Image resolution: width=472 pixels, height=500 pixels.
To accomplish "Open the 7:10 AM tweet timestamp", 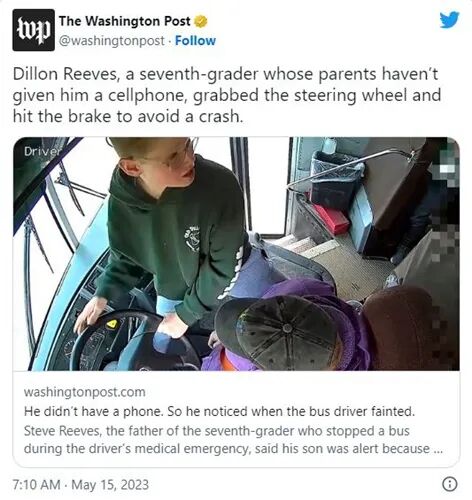I will [x=37, y=484].
